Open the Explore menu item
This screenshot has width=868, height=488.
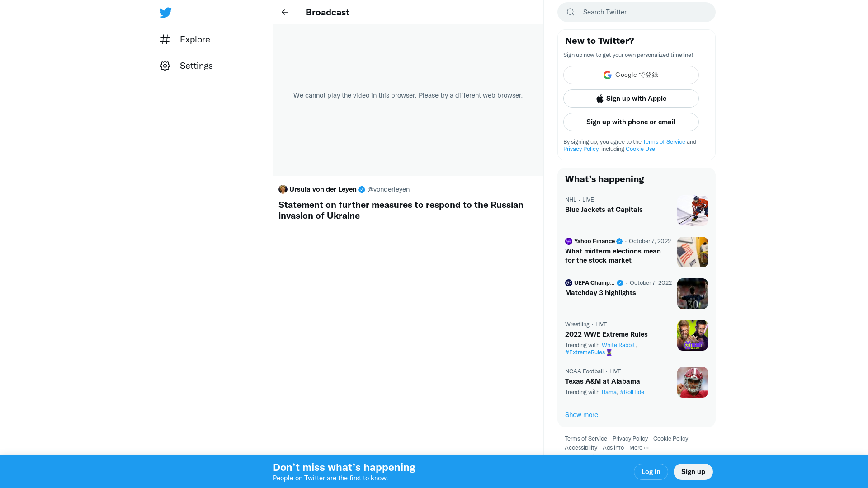click(x=185, y=39)
